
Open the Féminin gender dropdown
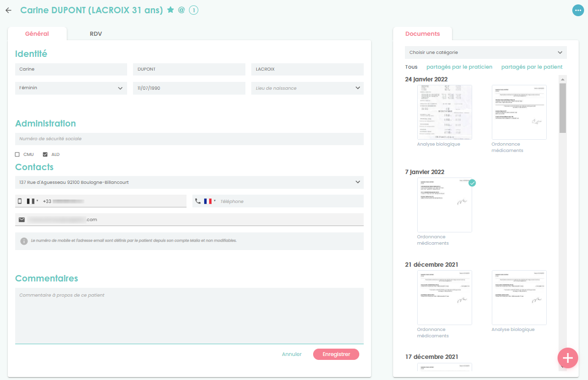[71, 88]
